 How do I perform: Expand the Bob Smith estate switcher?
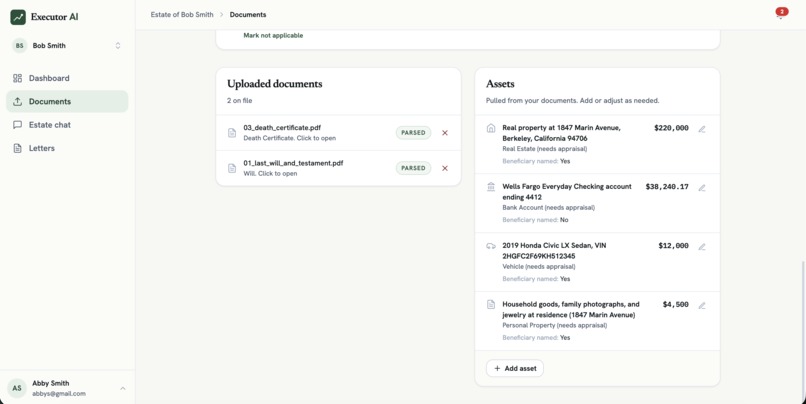point(118,46)
